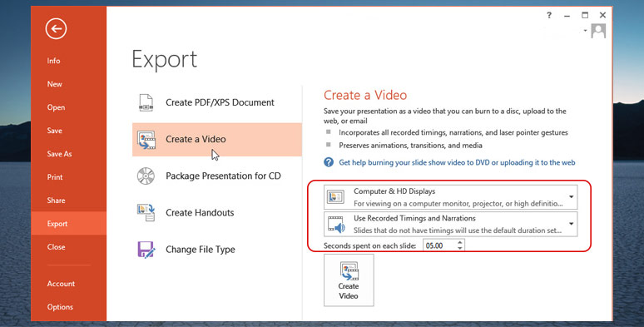This screenshot has height=327, width=644.
Task: Expand video quality dropdown arrow
Action: tap(572, 196)
